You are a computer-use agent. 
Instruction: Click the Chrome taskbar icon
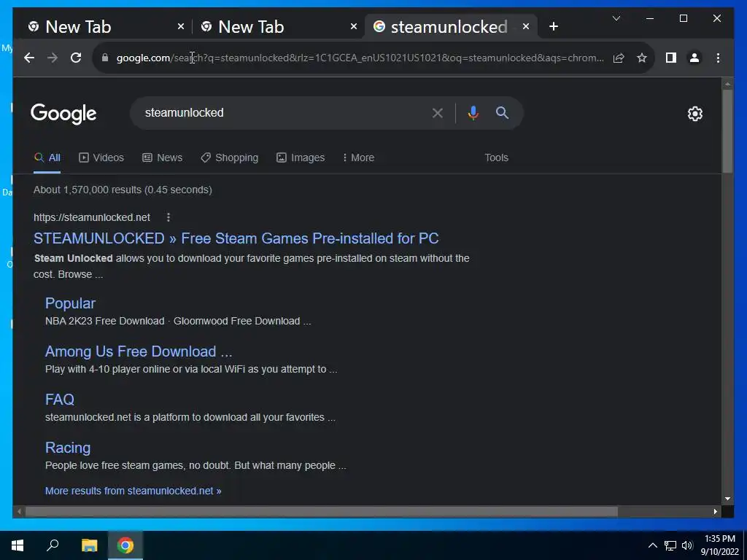click(125, 545)
